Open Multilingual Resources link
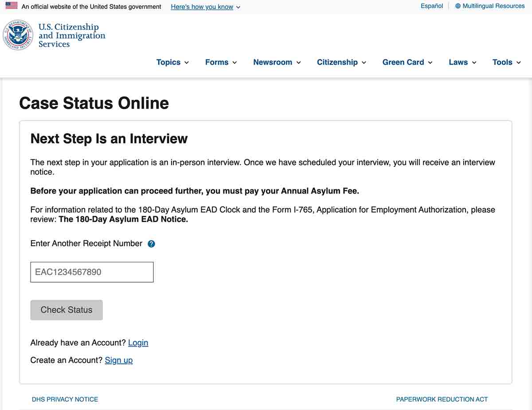Image resolution: width=532 pixels, height=410 pixels. pyautogui.click(x=493, y=6)
